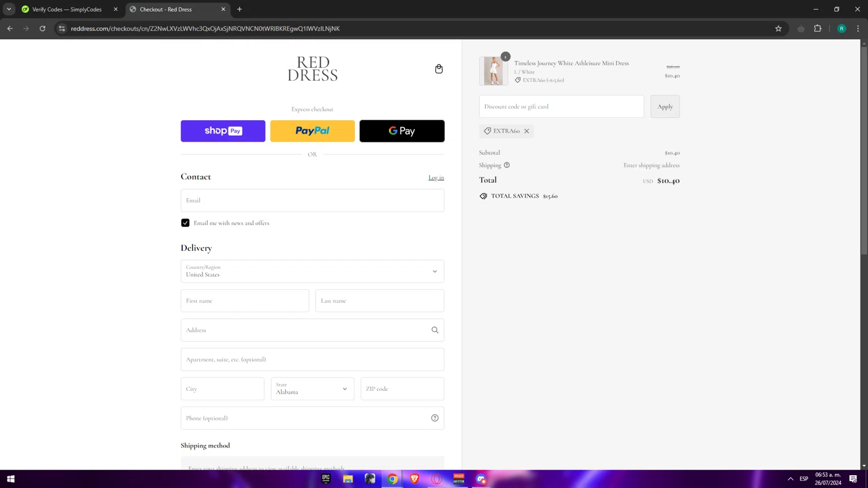The width and height of the screenshot is (868, 488).
Task: Open Brave browser from the taskbar
Action: click(x=414, y=479)
